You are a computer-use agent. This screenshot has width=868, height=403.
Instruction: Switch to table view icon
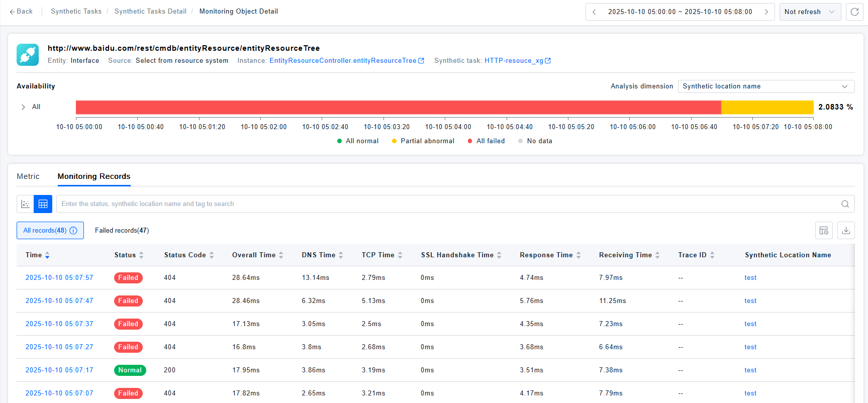(x=43, y=204)
